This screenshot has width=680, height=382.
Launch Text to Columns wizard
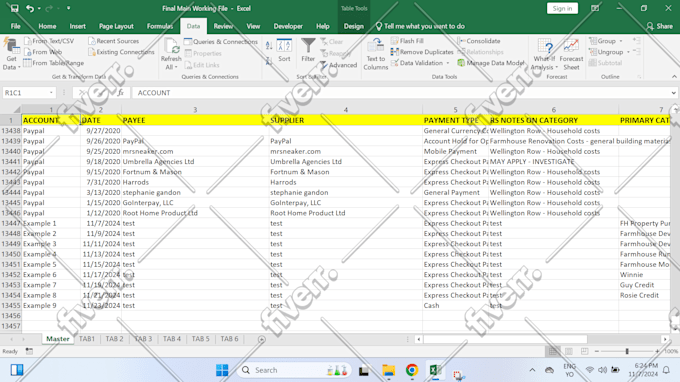[x=376, y=54]
